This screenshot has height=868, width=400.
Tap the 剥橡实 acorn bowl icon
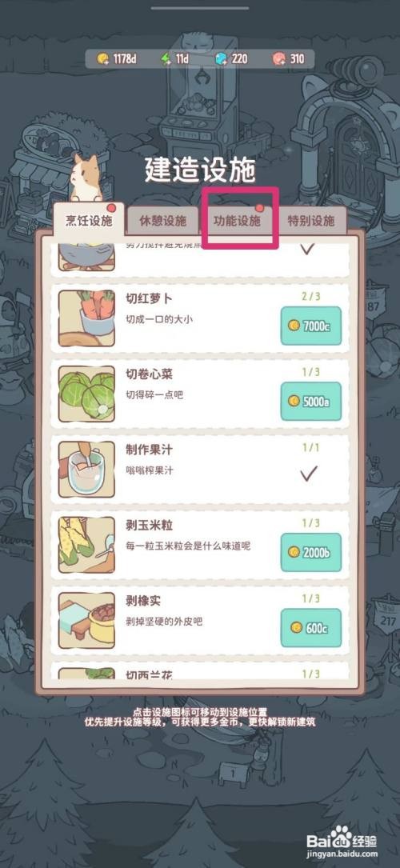pyautogui.click(x=87, y=621)
